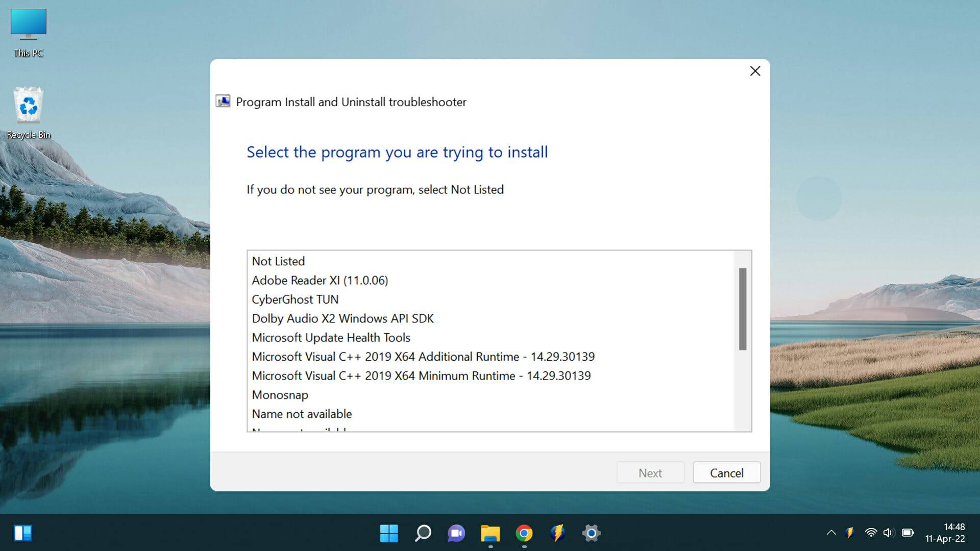The height and width of the screenshot is (551, 980).
Task: Pick Monosnap in the program list
Action: (280, 395)
